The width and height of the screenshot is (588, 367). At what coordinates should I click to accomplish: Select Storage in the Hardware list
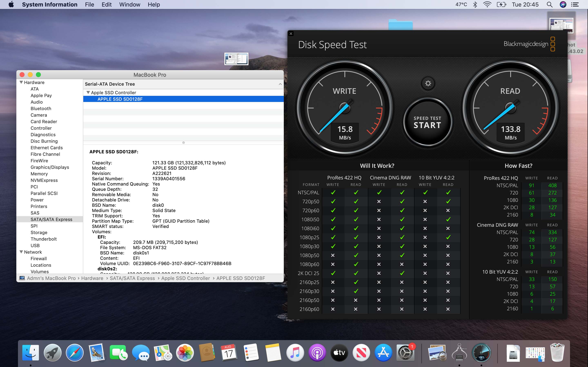[x=39, y=232]
